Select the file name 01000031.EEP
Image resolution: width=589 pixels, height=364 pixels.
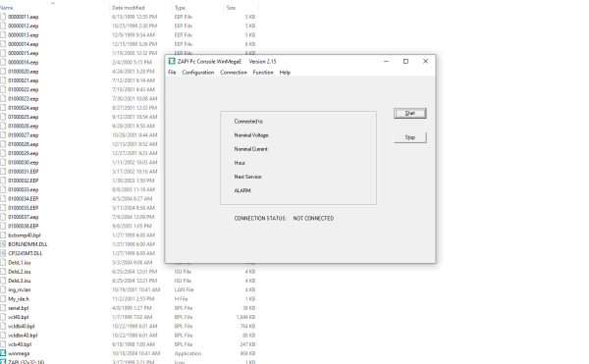click(x=24, y=172)
